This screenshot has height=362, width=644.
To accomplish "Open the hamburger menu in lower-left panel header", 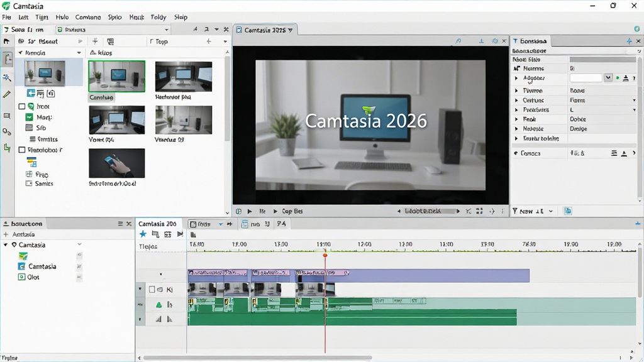I will [x=120, y=224].
